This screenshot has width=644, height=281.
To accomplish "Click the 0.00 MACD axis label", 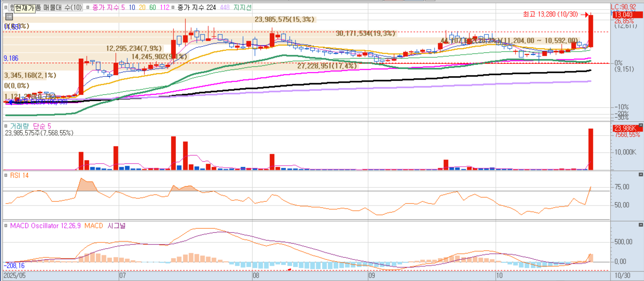I will tap(620, 262).
